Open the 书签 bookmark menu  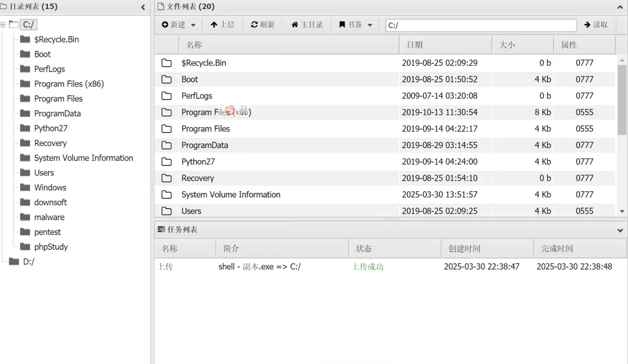tap(355, 25)
